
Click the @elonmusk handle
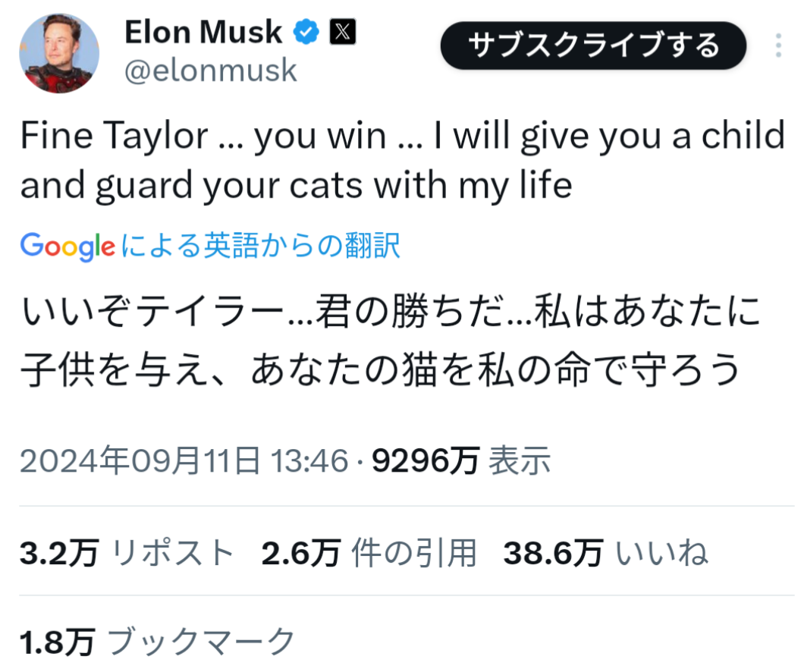click(x=210, y=71)
